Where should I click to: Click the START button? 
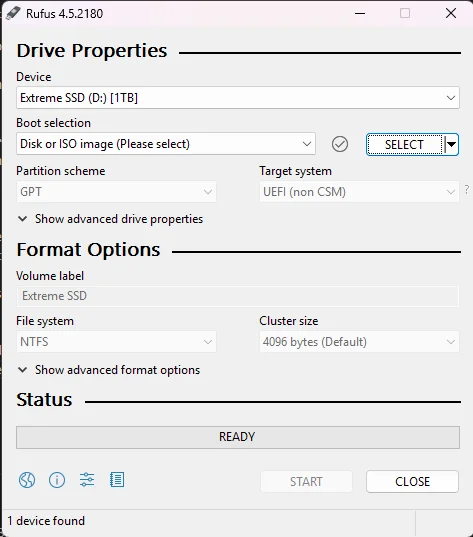[x=306, y=482]
